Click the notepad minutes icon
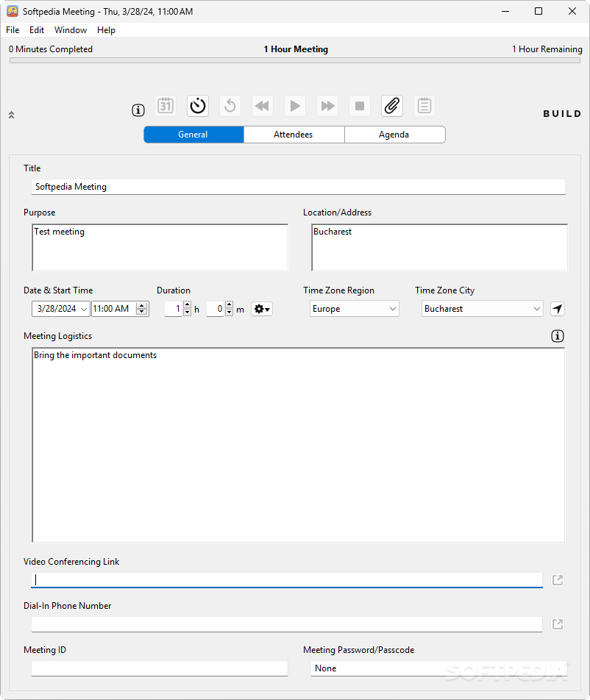The height and width of the screenshot is (700, 590). pyautogui.click(x=424, y=106)
